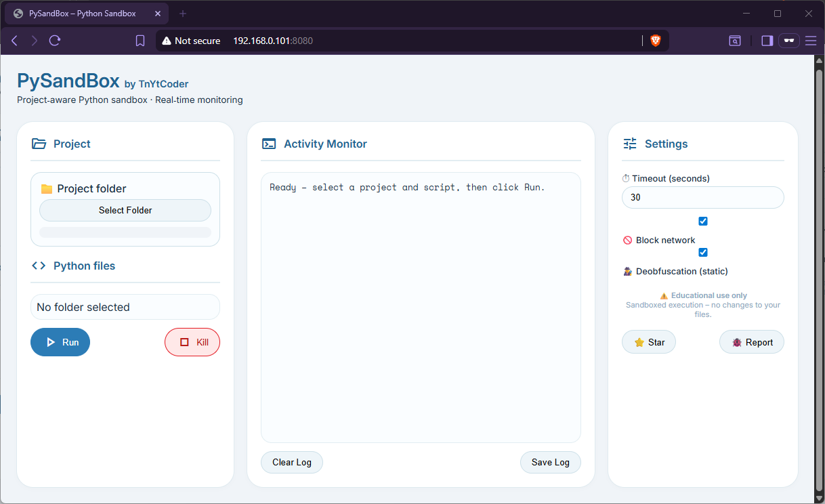825x504 pixels.
Task: Click the PySandBox title heading
Action: (68, 81)
